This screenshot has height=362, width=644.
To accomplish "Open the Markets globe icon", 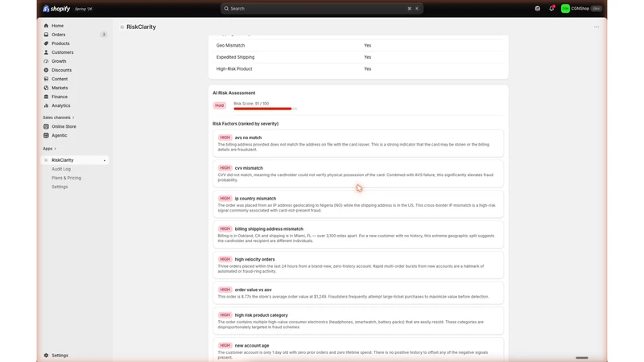I will point(46,88).
